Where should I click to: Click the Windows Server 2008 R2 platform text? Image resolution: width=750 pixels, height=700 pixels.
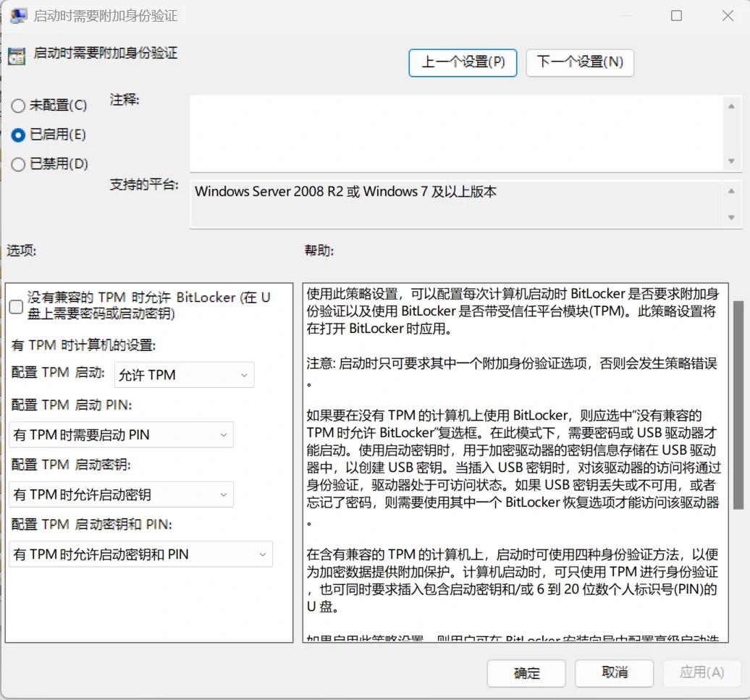click(x=345, y=192)
